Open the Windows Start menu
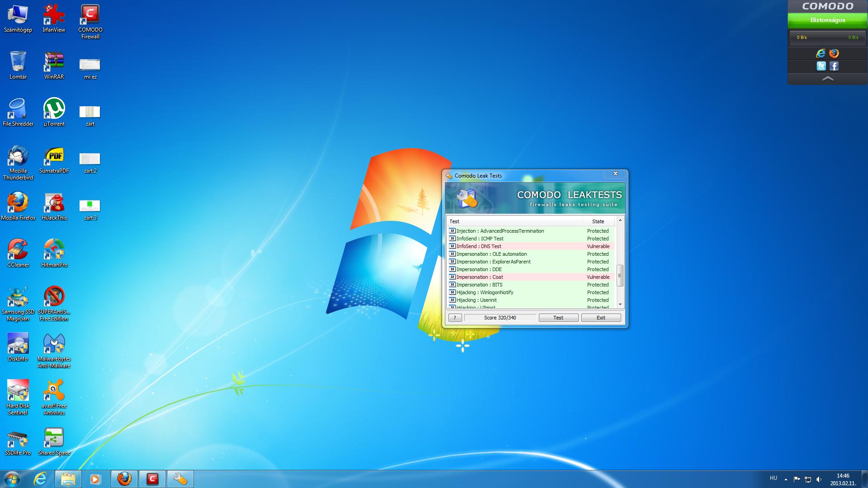The height and width of the screenshot is (488, 868). (12, 479)
